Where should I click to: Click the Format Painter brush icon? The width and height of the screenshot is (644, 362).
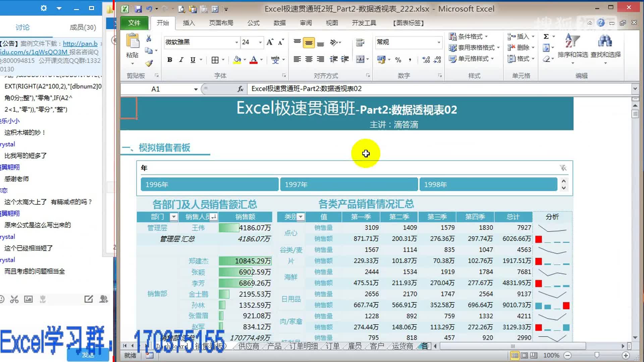[x=149, y=63]
